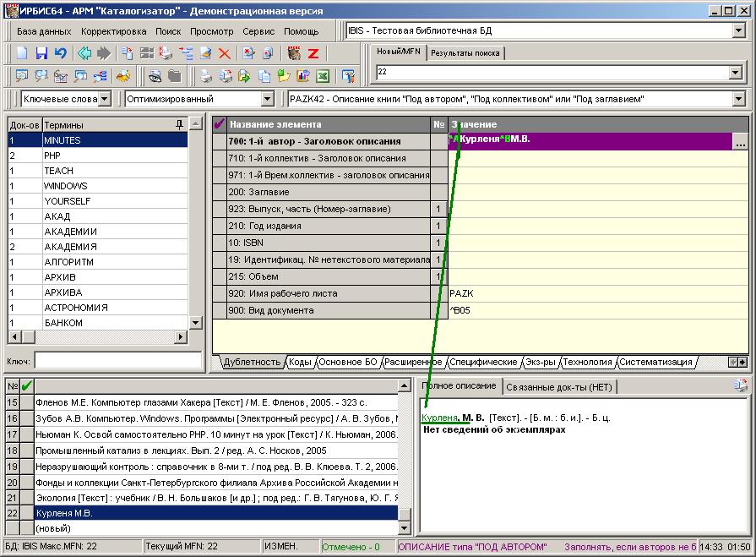756x557 pixels.
Task: Click the ellipsis button in field 700
Action: click(741, 141)
